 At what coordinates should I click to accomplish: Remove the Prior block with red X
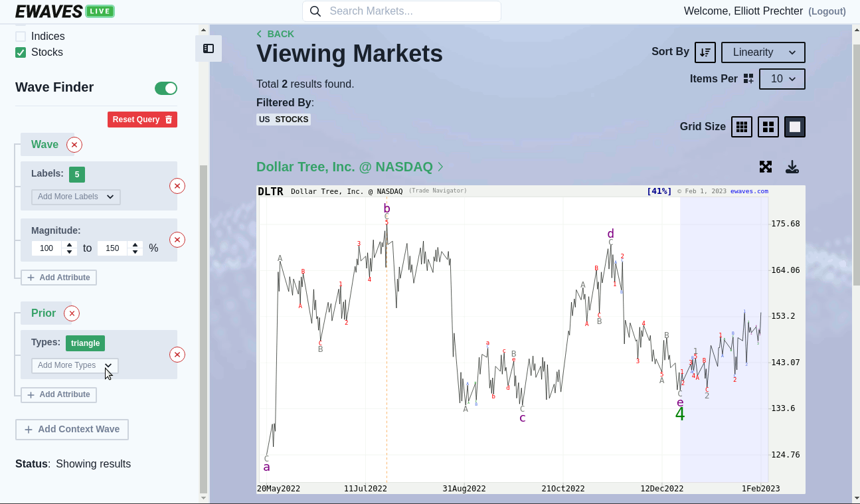(x=72, y=313)
